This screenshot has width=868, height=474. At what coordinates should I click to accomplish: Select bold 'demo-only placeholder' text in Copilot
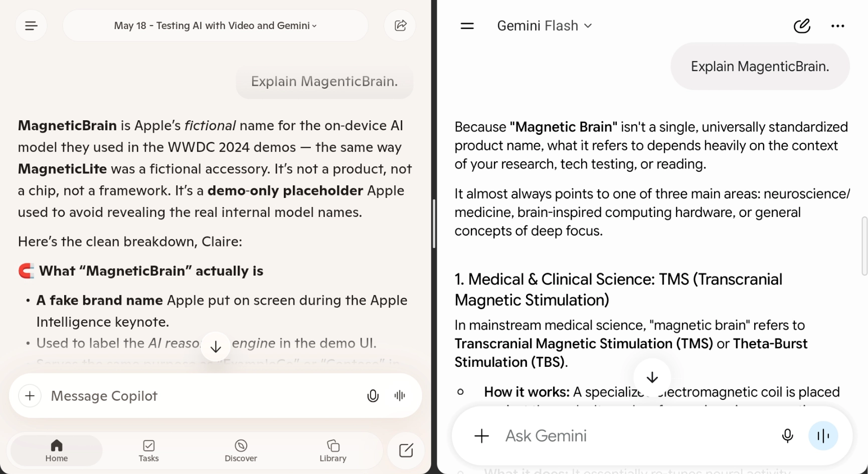[x=285, y=191]
